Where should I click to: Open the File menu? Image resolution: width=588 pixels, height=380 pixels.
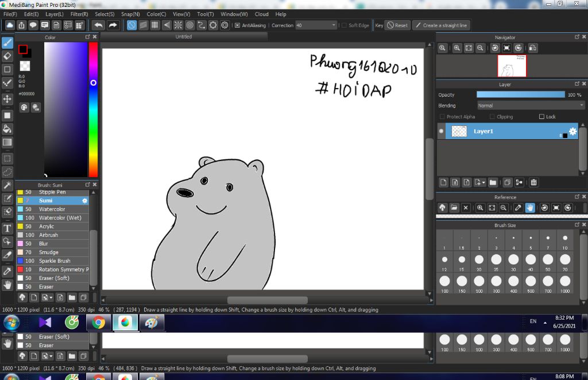coord(10,14)
